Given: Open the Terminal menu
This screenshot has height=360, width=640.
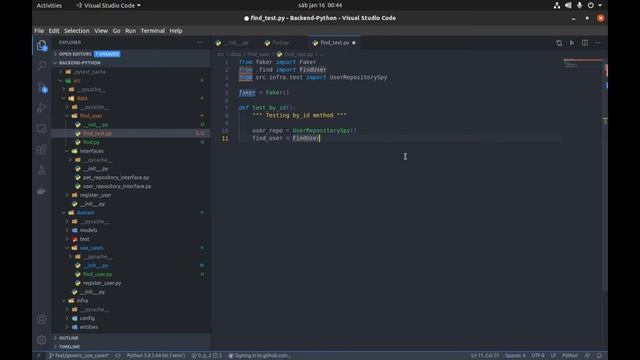Looking at the screenshot, I should coord(153,31).
